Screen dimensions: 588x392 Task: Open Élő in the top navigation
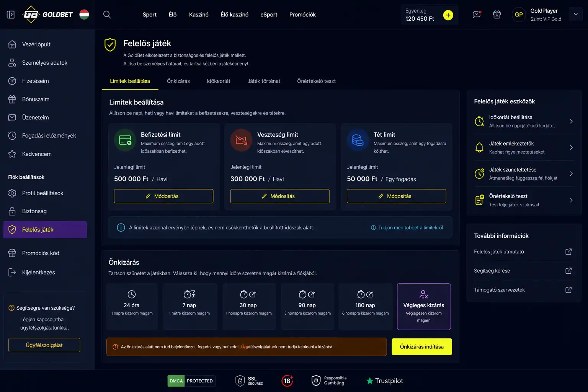pyautogui.click(x=173, y=15)
